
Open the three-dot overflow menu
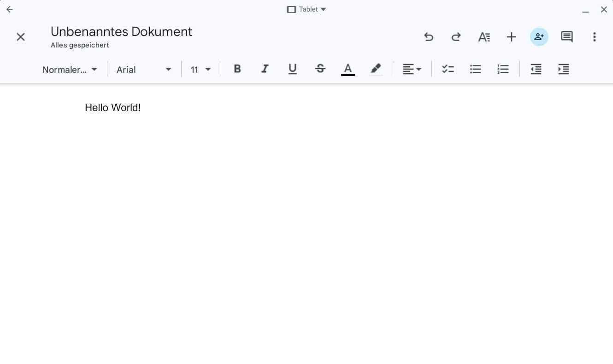click(x=595, y=37)
